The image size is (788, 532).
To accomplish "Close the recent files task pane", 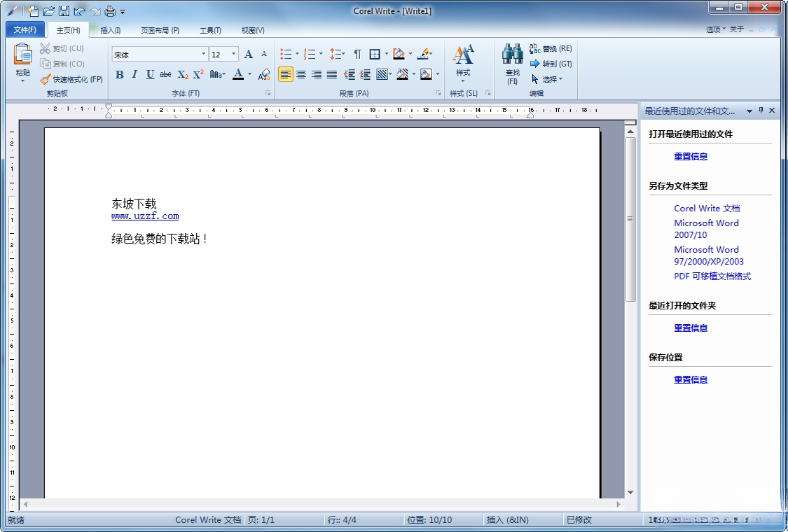I will (x=772, y=111).
